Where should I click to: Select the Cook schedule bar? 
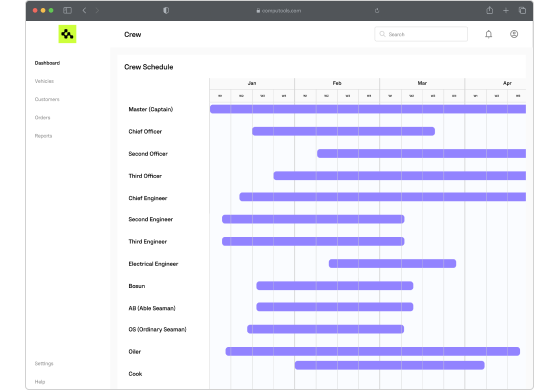coord(390,365)
